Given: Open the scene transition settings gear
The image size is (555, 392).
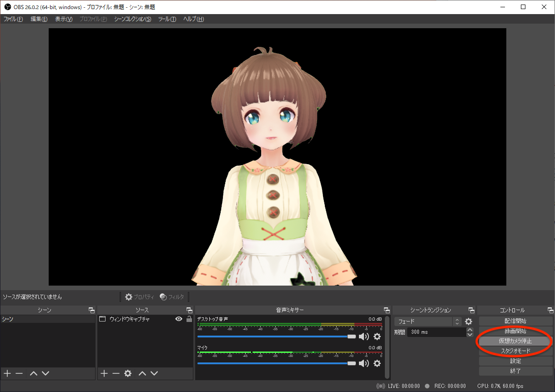Looking at the screenshot, I should (469, 321).
